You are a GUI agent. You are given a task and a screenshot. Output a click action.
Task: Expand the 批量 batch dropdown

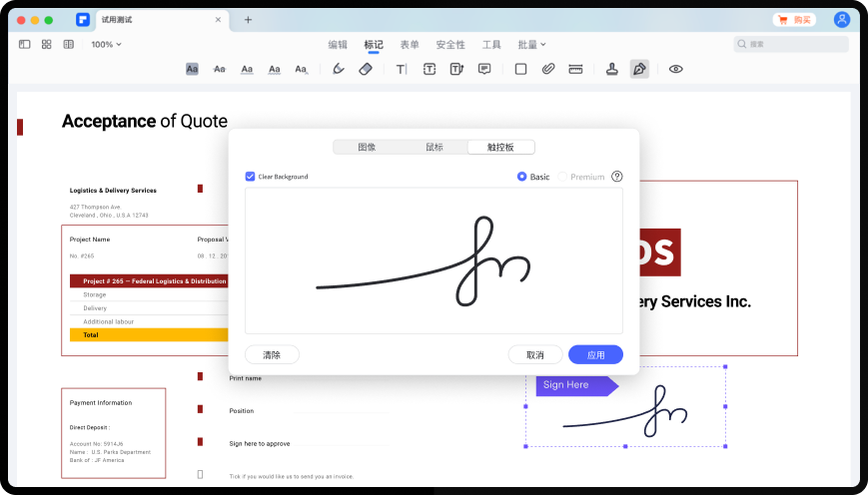coord(531,45)
